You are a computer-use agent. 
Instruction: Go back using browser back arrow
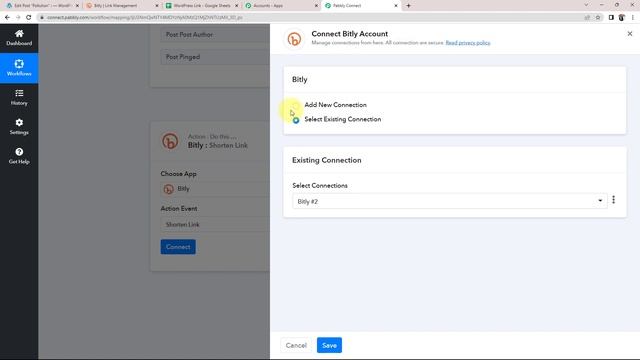coord(7,18)
